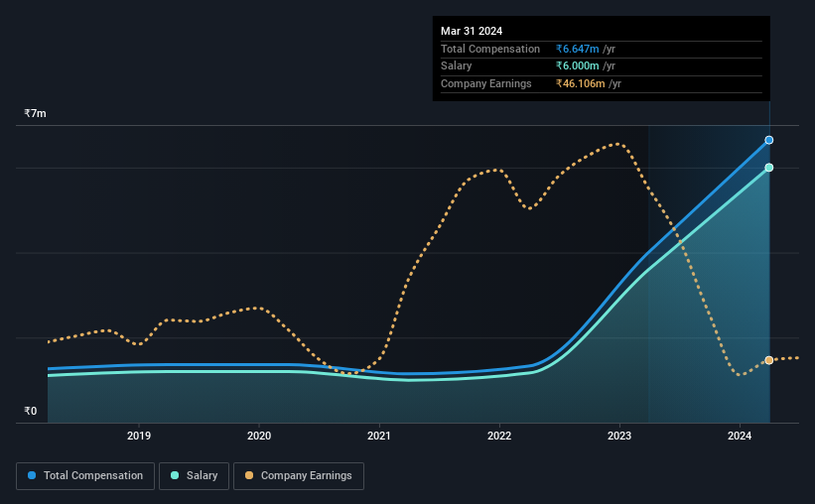815x504 pixels.
Task: Toggle the Total Compensation legend button
Action: [85, 476]
